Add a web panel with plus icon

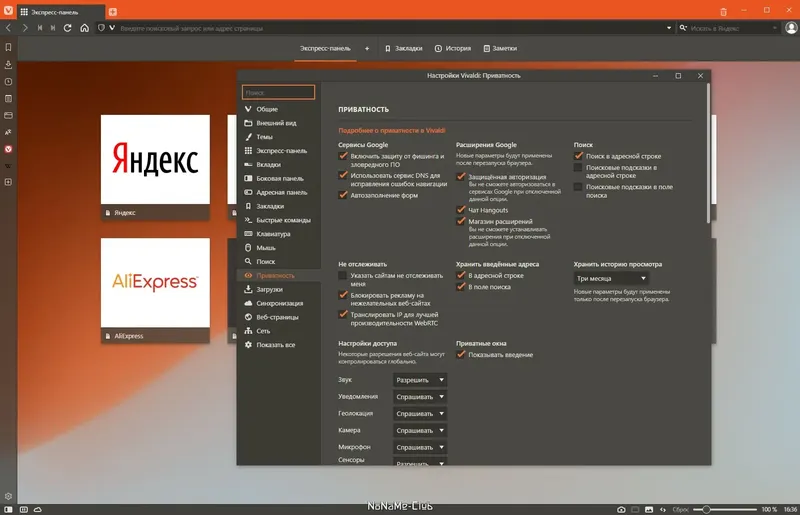point(8,182)
